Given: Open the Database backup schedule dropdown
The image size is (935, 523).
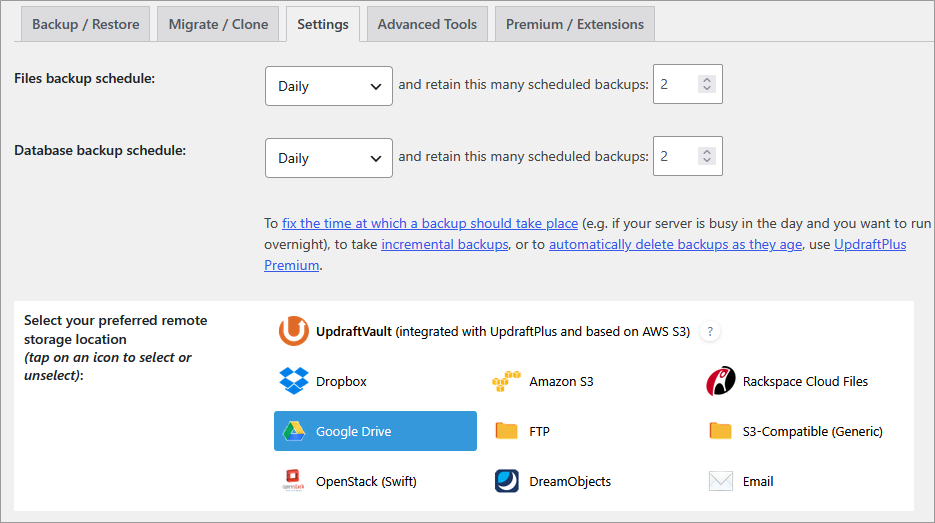Looking at the screenshot, I should [329, 158].
